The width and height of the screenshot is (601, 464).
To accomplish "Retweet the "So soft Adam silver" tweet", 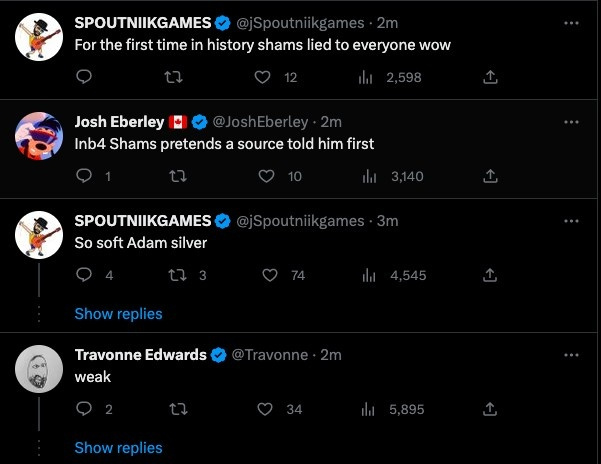I will pyautogui.click(x=176, y=275).
